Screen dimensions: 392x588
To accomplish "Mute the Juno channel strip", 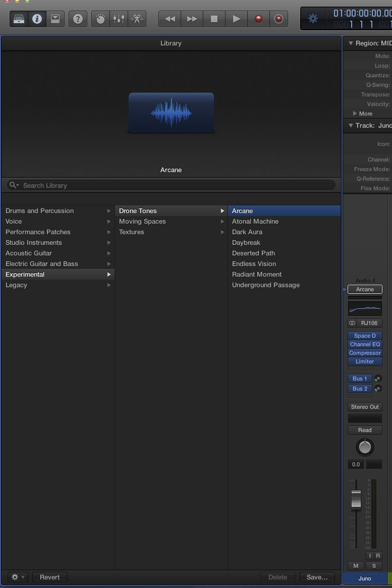I will tap(356, 566).
